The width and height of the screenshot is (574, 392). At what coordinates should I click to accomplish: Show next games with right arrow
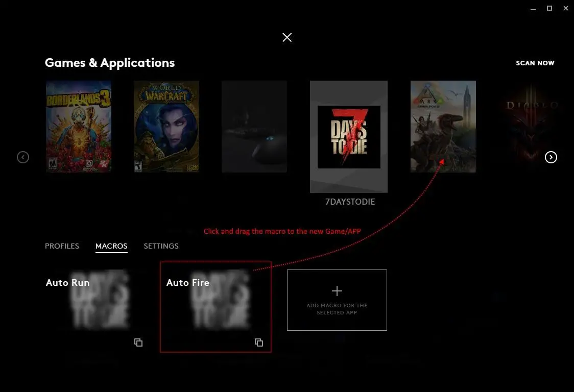click(551, 157)
